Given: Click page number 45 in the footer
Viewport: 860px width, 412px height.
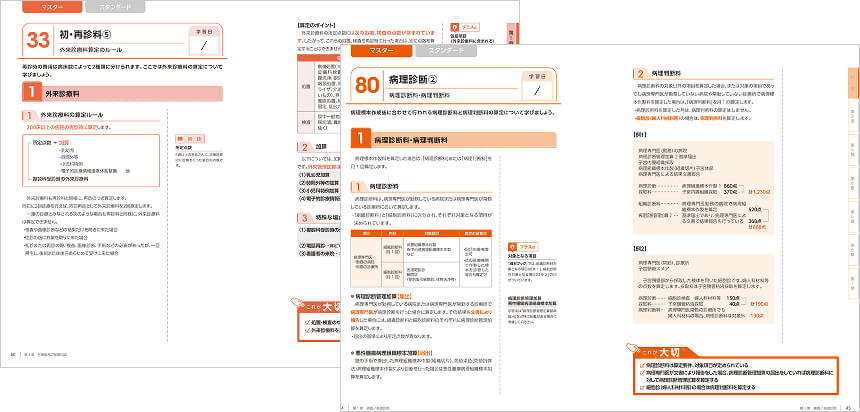Looking at the screenshot, I should pos(850,408).
